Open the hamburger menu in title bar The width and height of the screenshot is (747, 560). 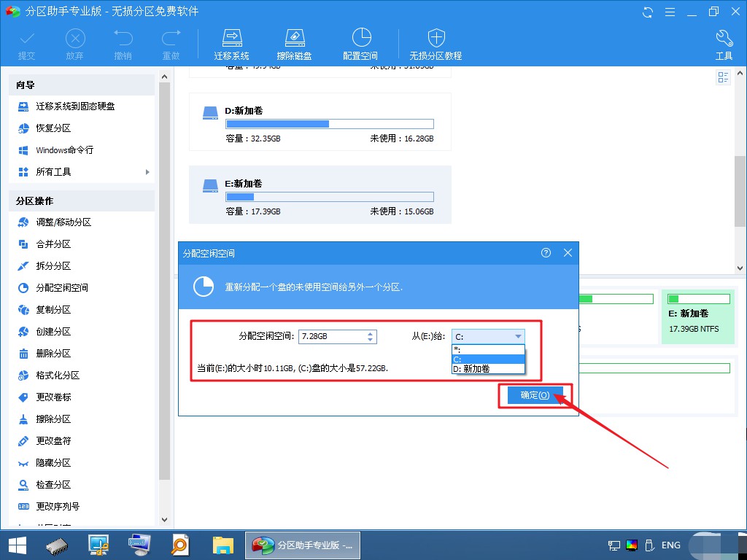[x=670, y=12]
